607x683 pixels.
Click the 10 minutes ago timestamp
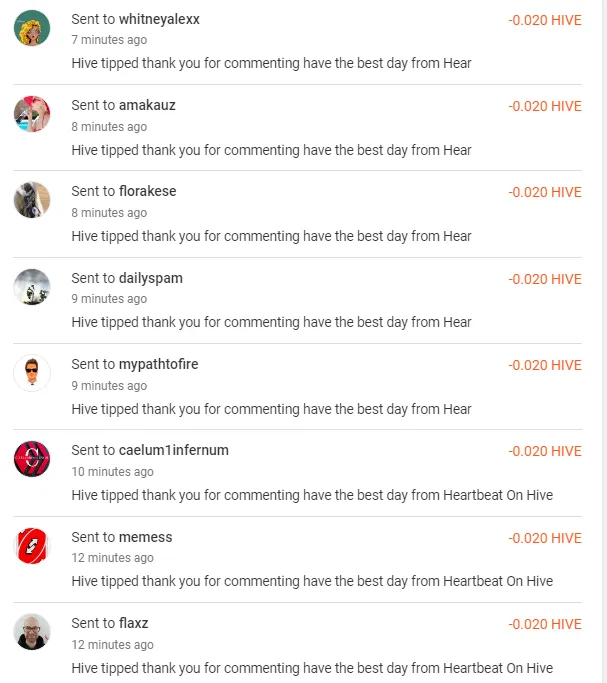tap(112, 472)
